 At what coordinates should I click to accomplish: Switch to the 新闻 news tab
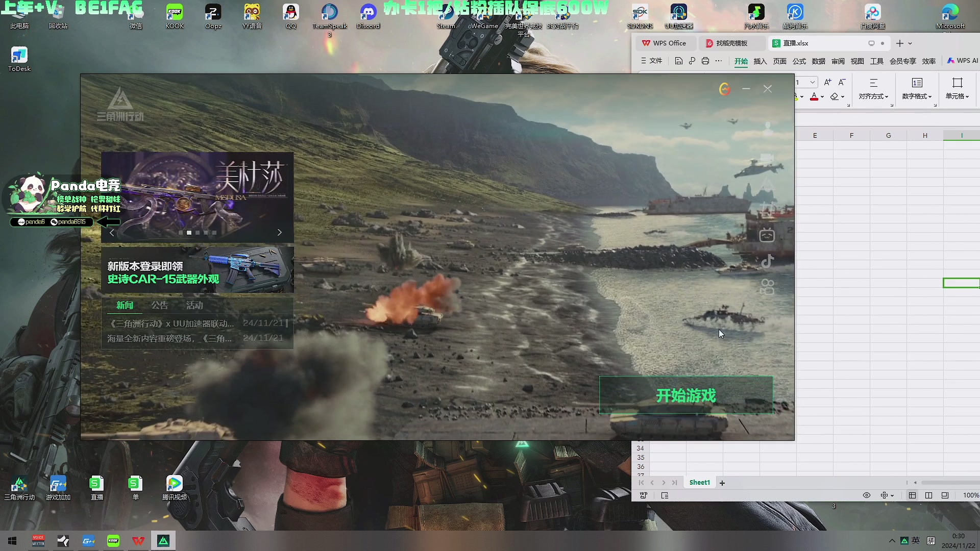tap(125, 305)
